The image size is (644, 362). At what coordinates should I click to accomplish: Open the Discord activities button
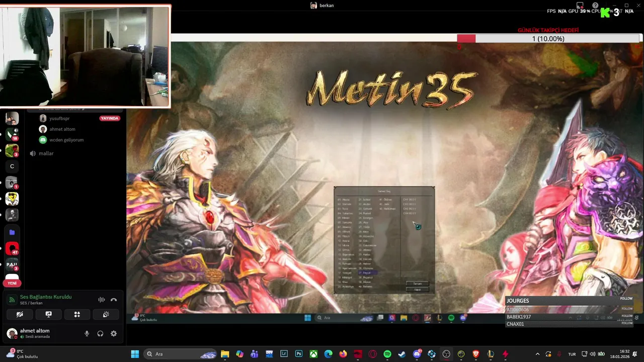[x=77, y=314]
